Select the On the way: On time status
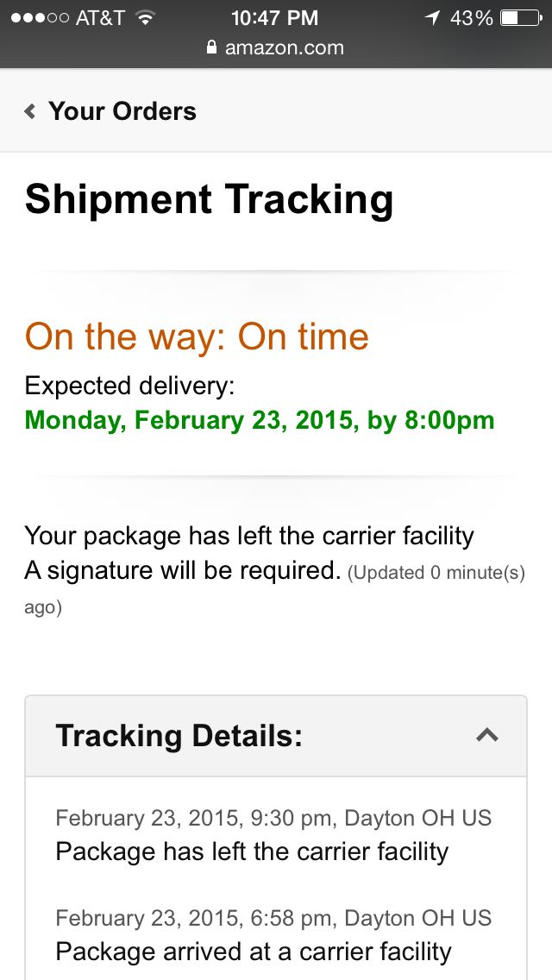The image size is (552, 980). click(x=197, y=336)
